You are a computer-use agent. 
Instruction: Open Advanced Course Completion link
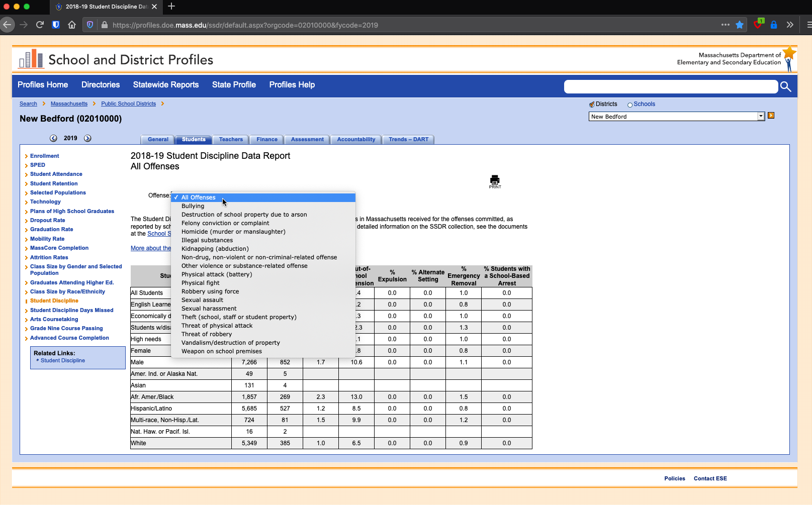(69, 338)
